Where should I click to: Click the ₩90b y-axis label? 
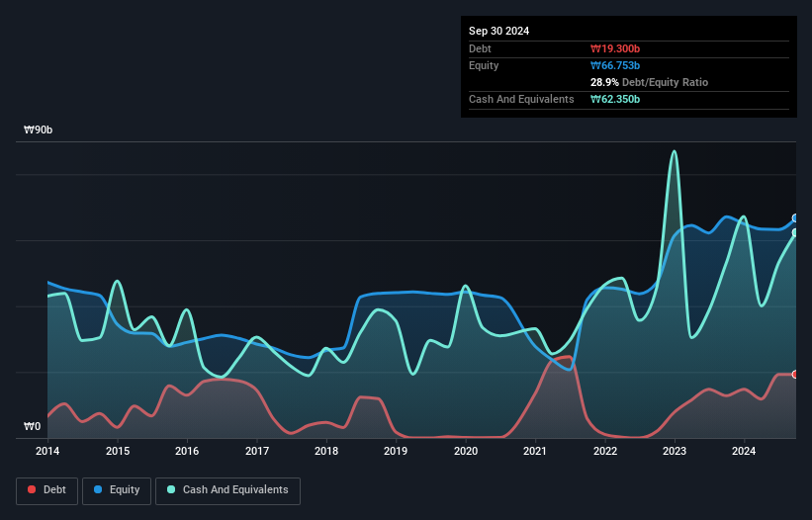38,130
